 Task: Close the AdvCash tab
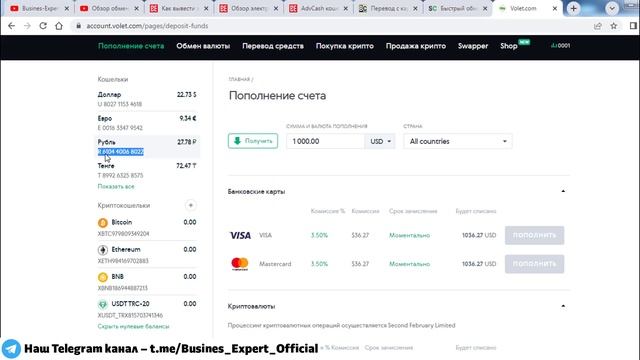coord(346,8)
